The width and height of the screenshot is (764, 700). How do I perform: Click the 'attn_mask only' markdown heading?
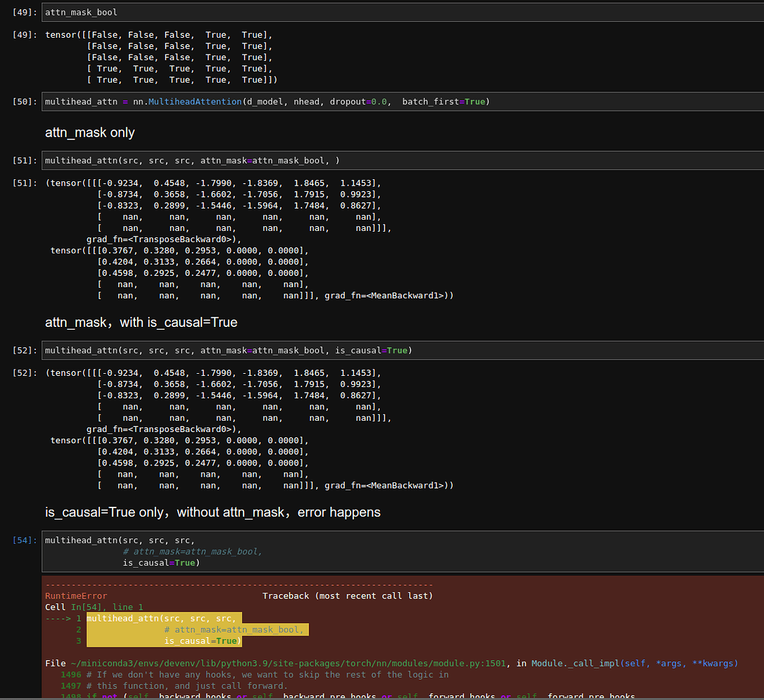(90, 132)
